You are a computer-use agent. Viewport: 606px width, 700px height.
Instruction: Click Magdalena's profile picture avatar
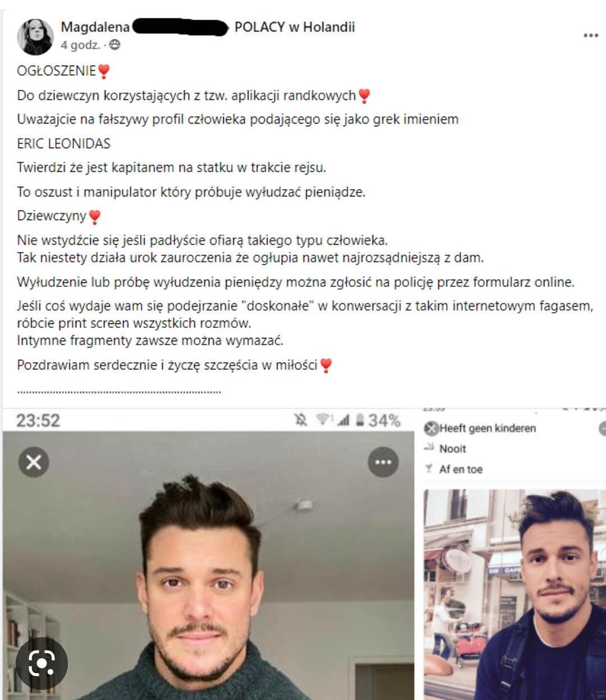click(35, 36)
